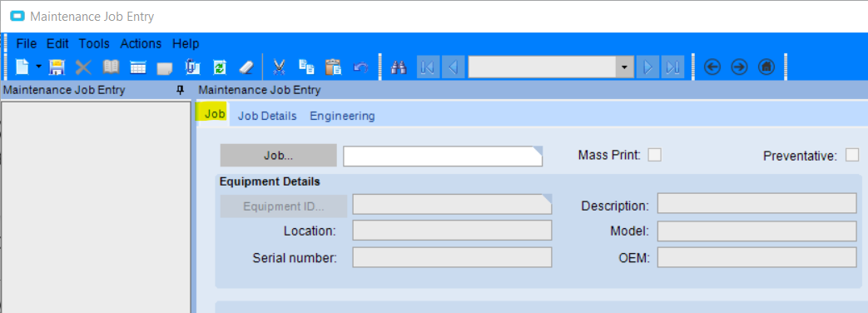
Task: Click the Delete X toolbar icon
Action: [83, 67]
